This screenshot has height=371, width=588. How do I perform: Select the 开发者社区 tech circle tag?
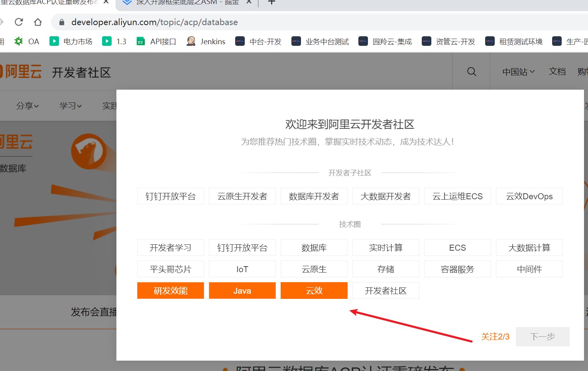(386, 291)
